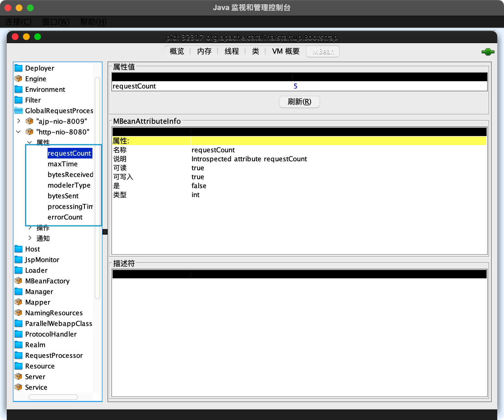
Task: Click the JspMonitor folder icon
Action: coord(18,260)
